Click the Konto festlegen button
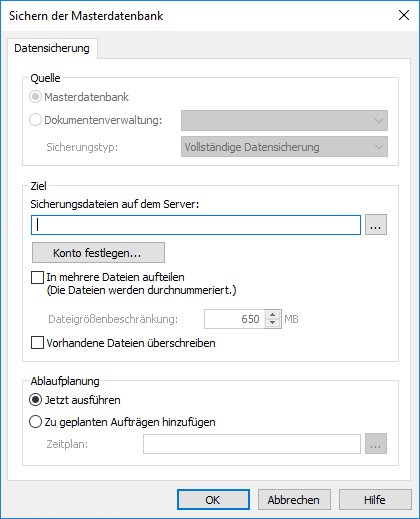The image size is (420, 519). (98, 253)
